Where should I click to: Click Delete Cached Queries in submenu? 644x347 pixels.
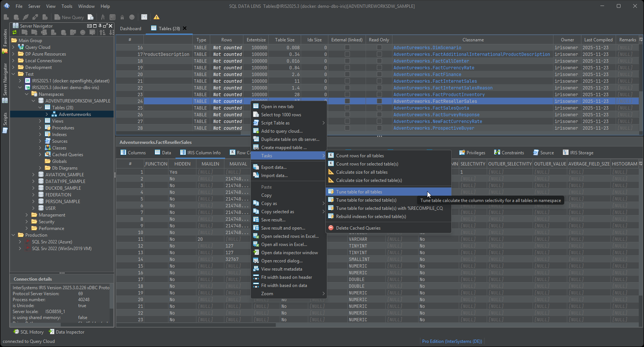(389, 228)
